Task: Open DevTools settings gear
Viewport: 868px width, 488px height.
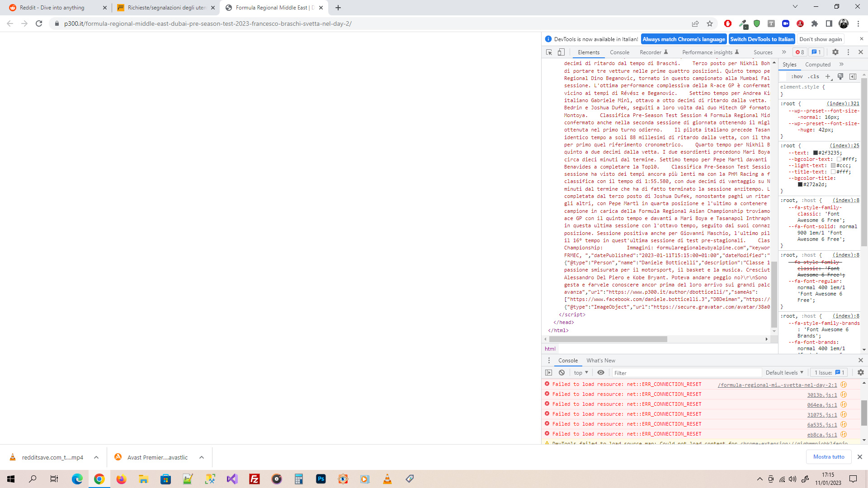Action: (835, 52)
